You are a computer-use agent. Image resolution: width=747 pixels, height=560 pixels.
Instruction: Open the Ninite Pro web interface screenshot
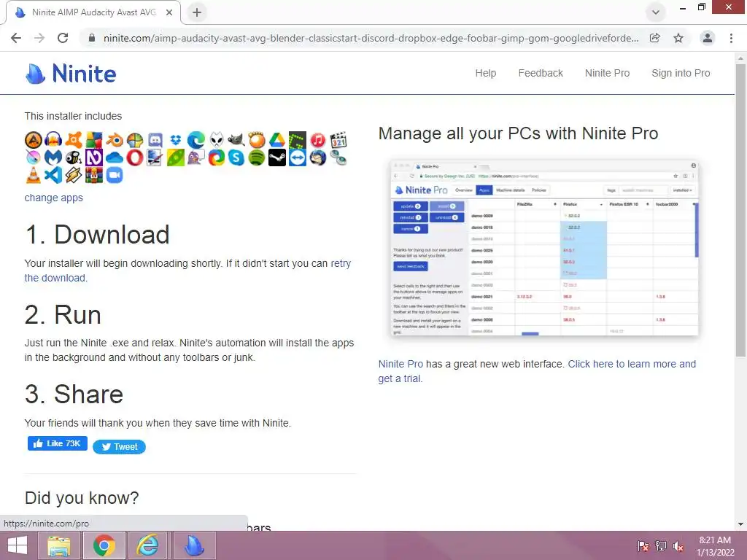544,248
